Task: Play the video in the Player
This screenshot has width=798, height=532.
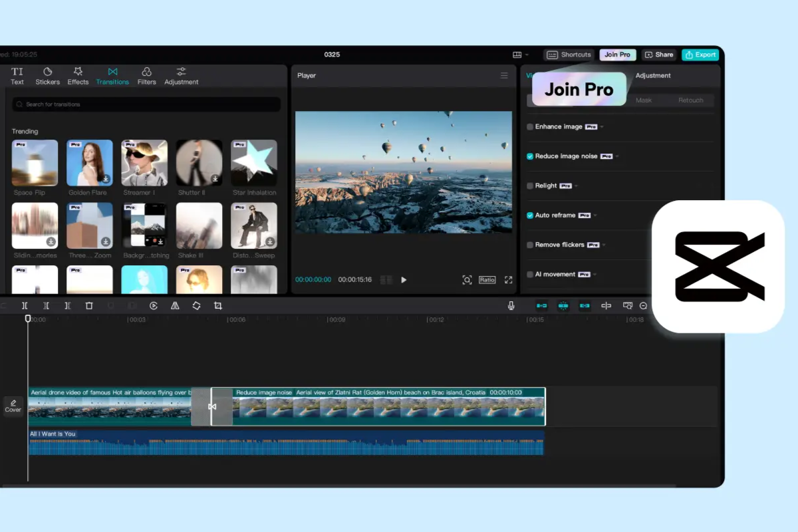Action: click(404, 280)
